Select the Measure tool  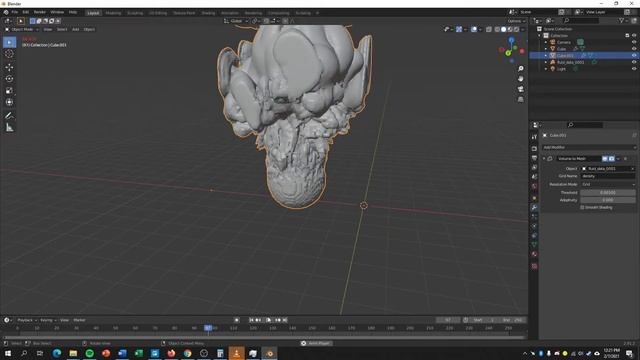[x=9, y=128]
